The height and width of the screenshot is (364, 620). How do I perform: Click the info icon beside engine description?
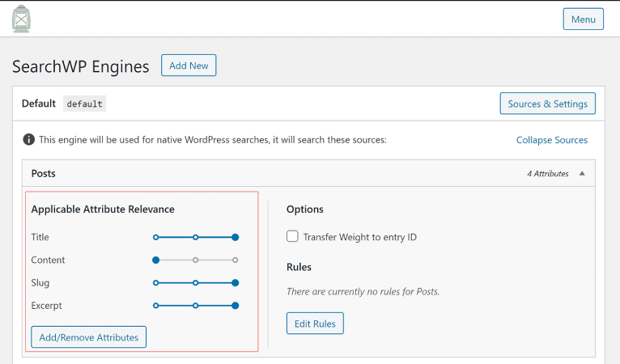tap(29, 139)
